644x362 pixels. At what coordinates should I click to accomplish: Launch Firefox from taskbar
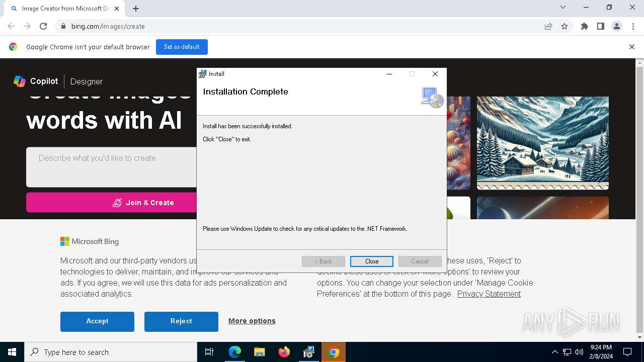[x=284, y=352]
